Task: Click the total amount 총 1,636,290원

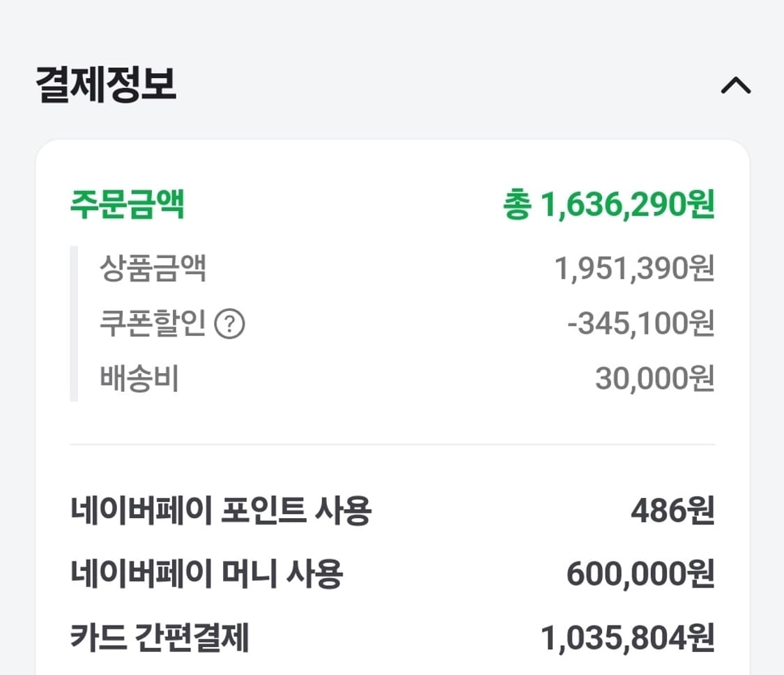Action: click(x=608, y=205)
